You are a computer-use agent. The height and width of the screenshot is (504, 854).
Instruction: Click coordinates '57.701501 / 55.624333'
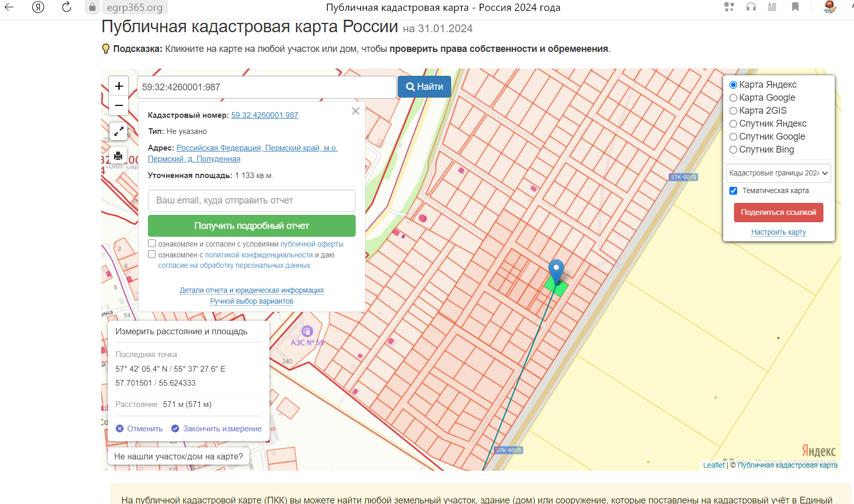point(156,383)
